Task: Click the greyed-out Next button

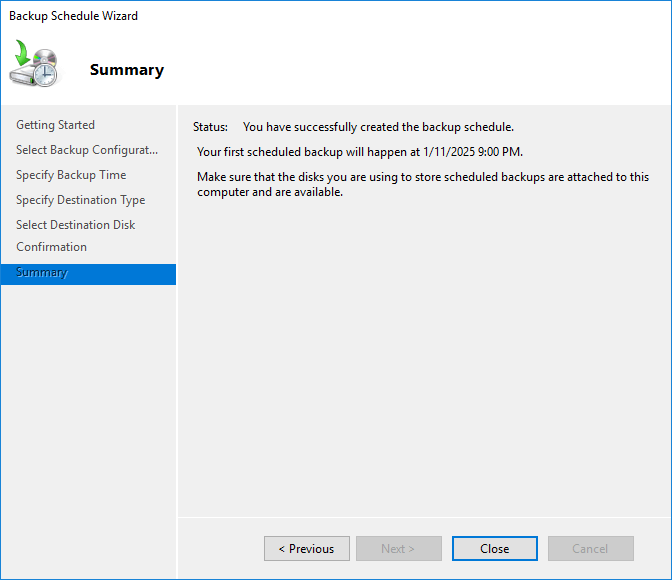Action: pos(399,548)
